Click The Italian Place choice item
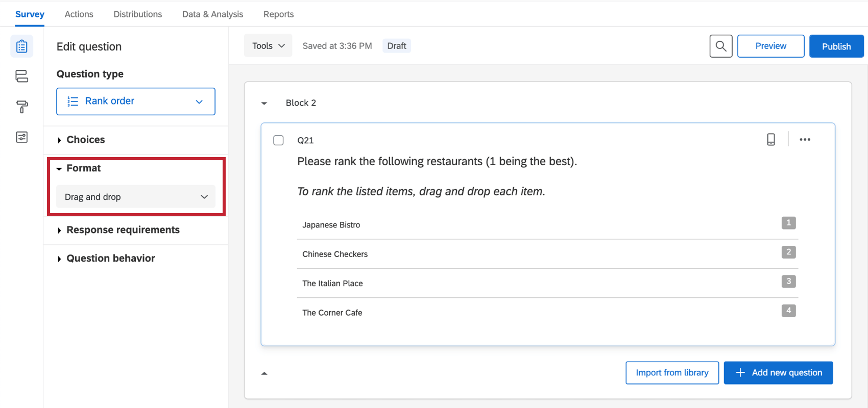 coord(332,284)
